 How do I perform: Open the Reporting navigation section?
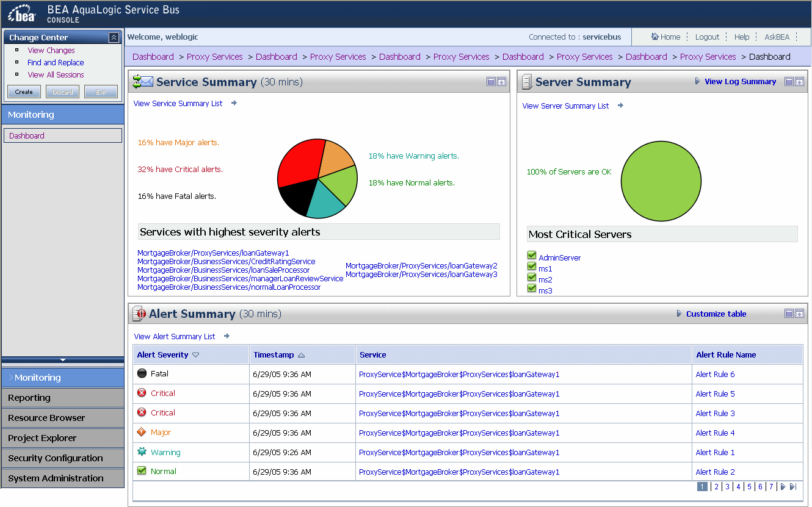pyautogui.click(x=62, y=398)
